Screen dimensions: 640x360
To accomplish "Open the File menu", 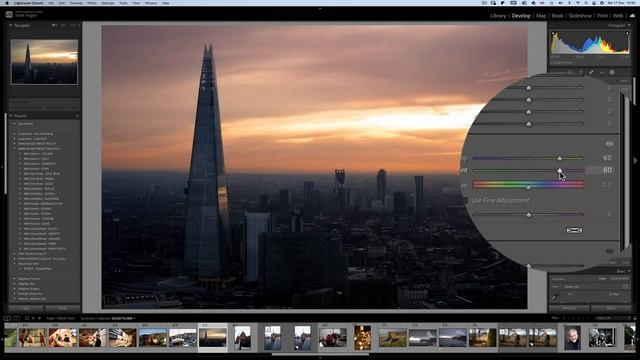I will [x=51, y=3].
